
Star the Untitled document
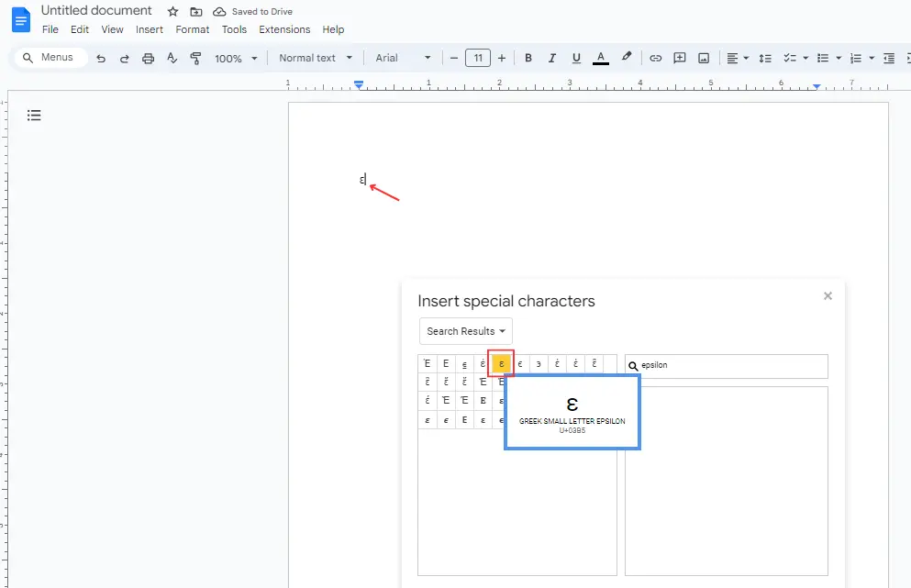(172, 12)
